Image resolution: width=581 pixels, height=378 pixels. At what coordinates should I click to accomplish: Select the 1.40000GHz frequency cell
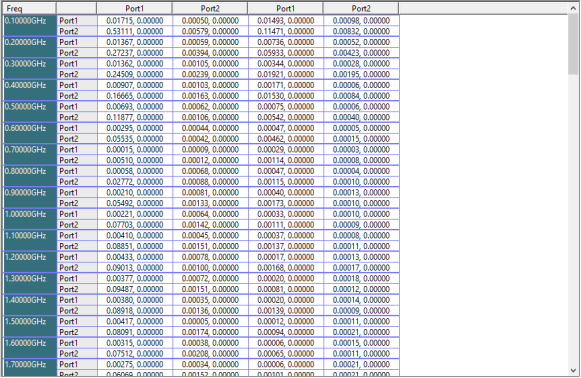pyautogui.click(x=30, y=305)
